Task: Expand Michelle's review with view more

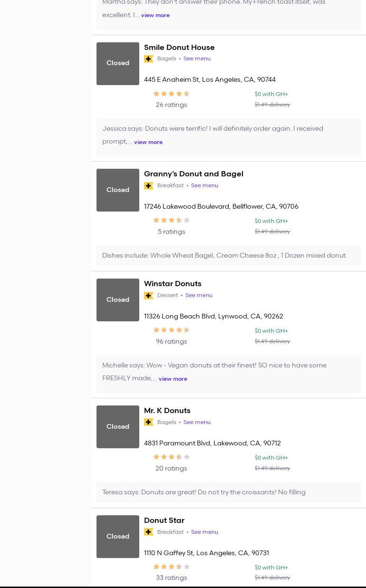Action: pos(173,379)
